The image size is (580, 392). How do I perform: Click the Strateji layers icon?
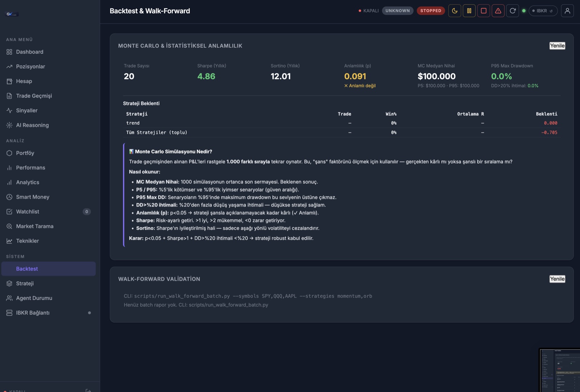tap(9, 283)
